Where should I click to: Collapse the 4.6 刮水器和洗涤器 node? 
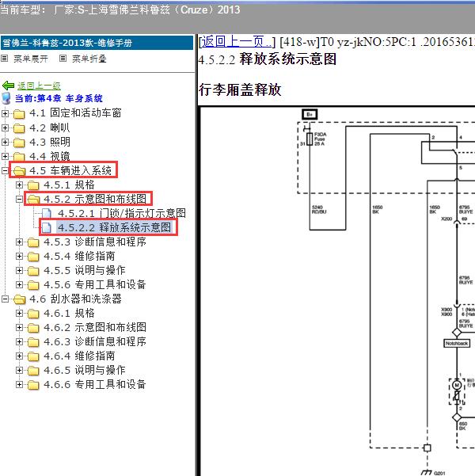click(x=5, y=299)
